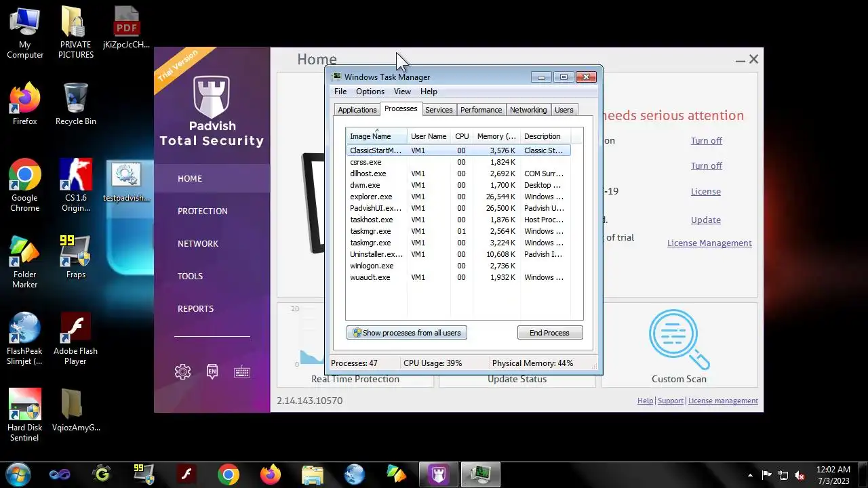Click the Padvish Total Security logo

212,112
